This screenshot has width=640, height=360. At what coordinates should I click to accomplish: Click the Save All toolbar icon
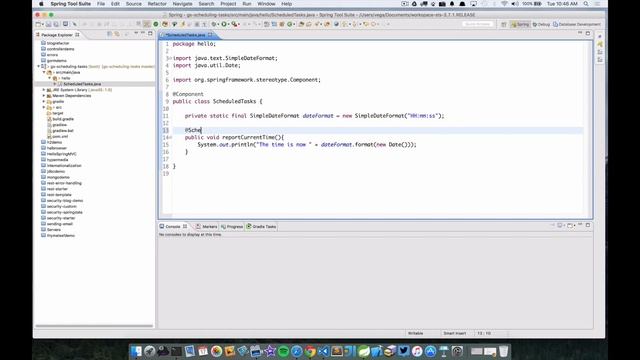pos(56,24)
